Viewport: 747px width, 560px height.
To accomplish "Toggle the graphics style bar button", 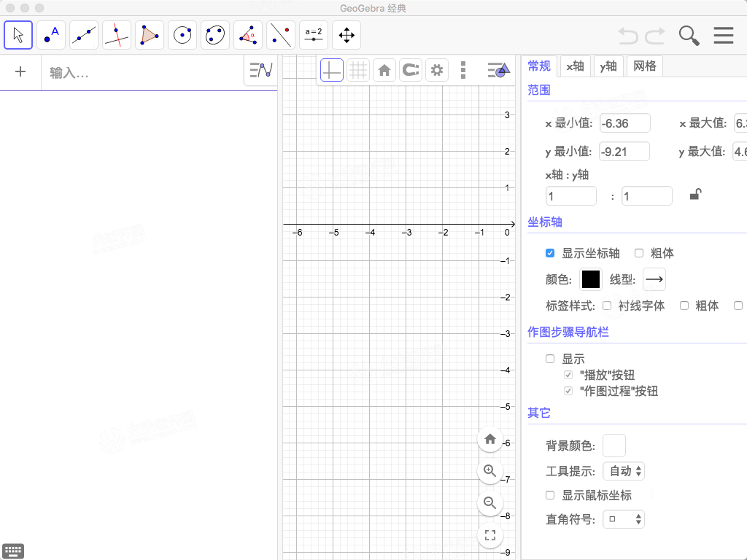I will (x=498, y=71).
